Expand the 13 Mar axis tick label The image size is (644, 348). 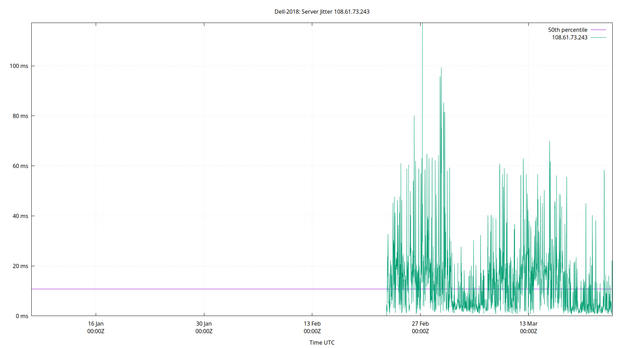coord(529,327)
